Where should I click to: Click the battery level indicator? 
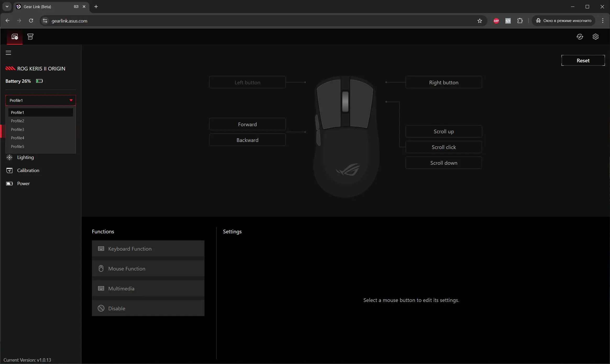[x=39, y=81]
